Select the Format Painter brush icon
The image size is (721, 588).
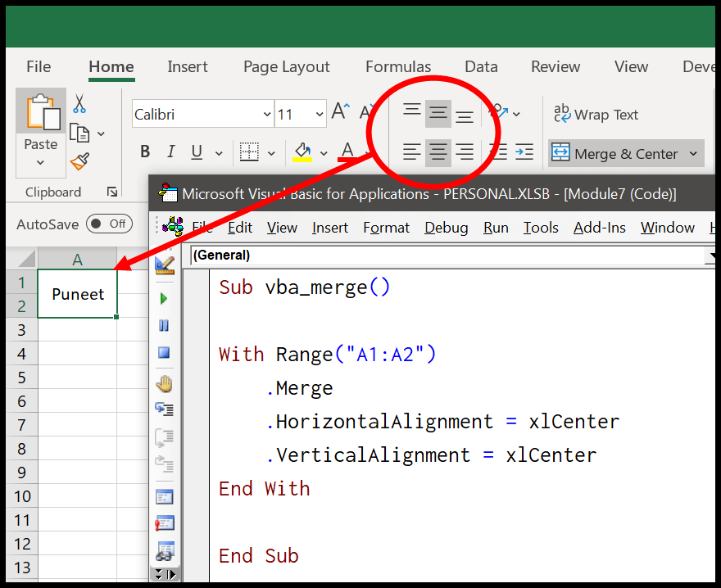click(80, 161)
